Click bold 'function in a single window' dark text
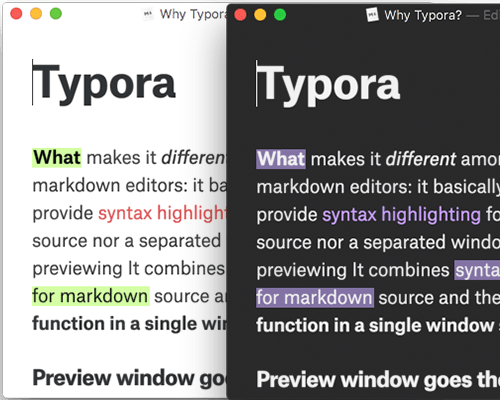The height and width of the screenshot is (400, 500). (x=375, y=325)
